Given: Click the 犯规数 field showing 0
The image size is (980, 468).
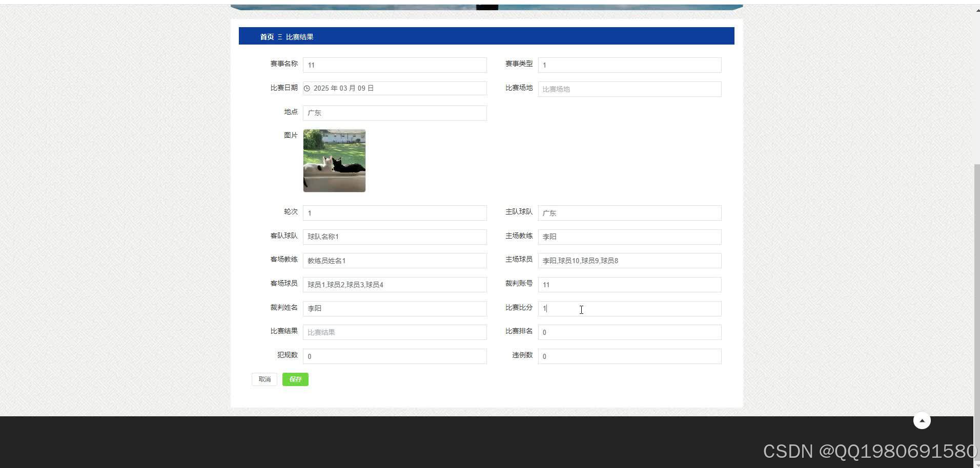Looking at the screenshot, I should [395, 356].
